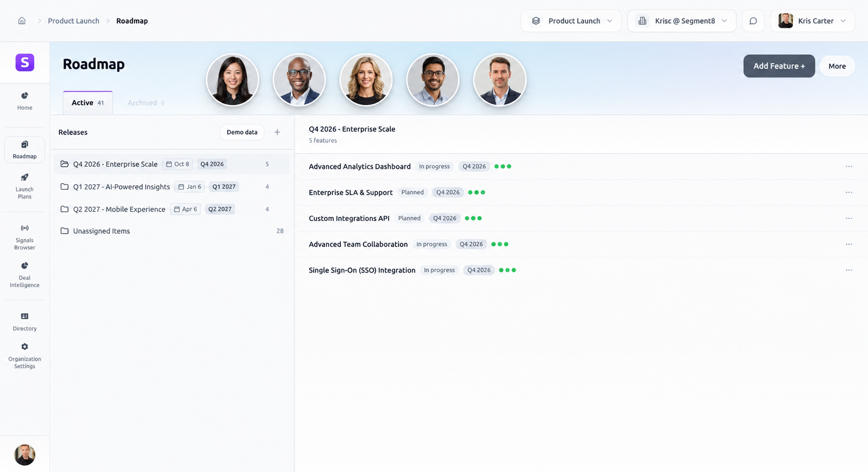Open more options for Enterprise SLA & Support
This screenshot has height=472, width=868.
coord(849,192)
